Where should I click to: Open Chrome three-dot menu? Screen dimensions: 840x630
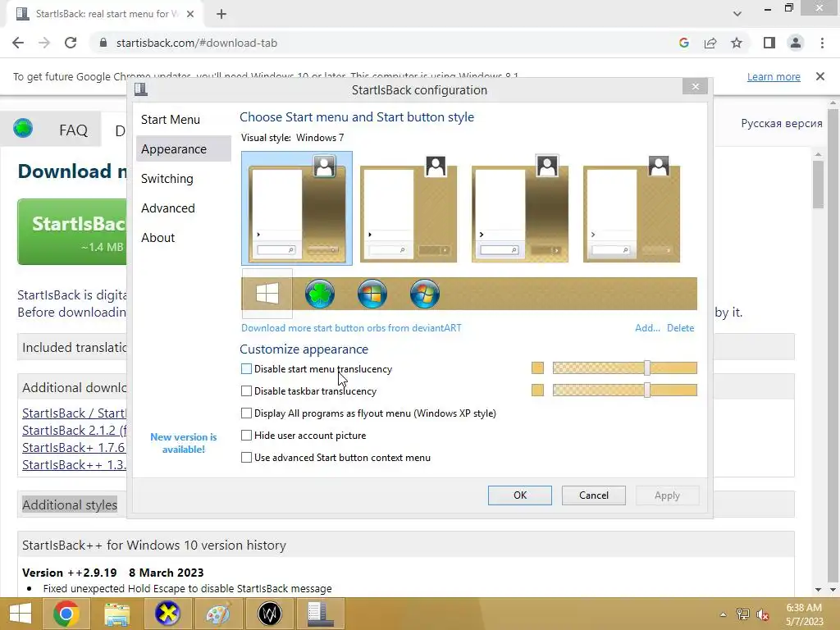click(x=822, y=43)
